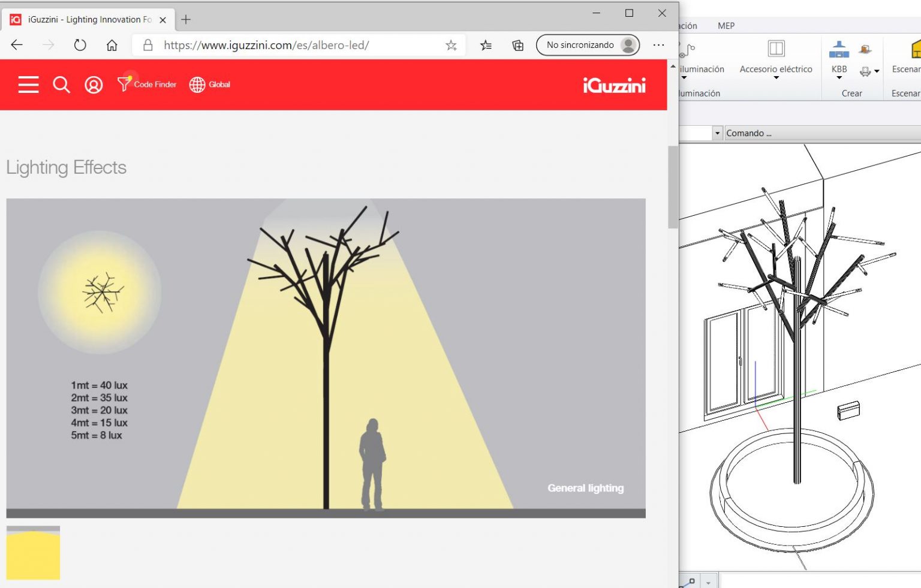Open the Code Finder filter
The image size is (921, 588).
[x=147, y=85]
